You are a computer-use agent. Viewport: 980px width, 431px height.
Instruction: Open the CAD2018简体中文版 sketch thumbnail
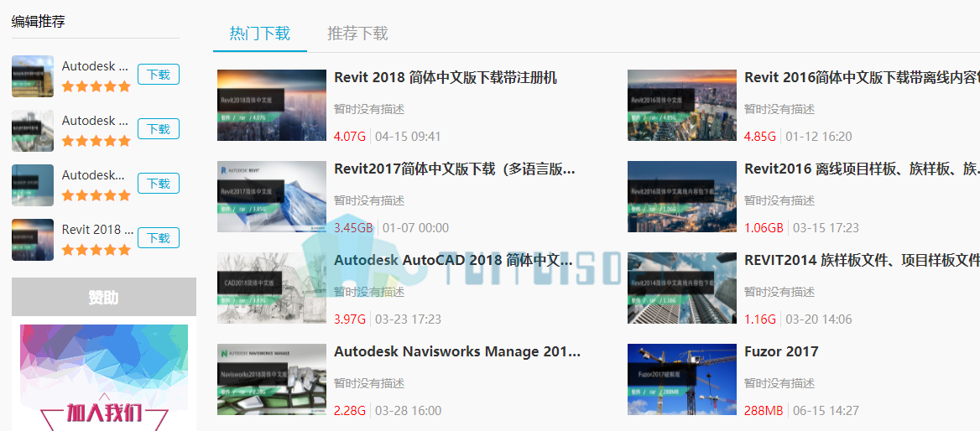click(x=272, y=288)
